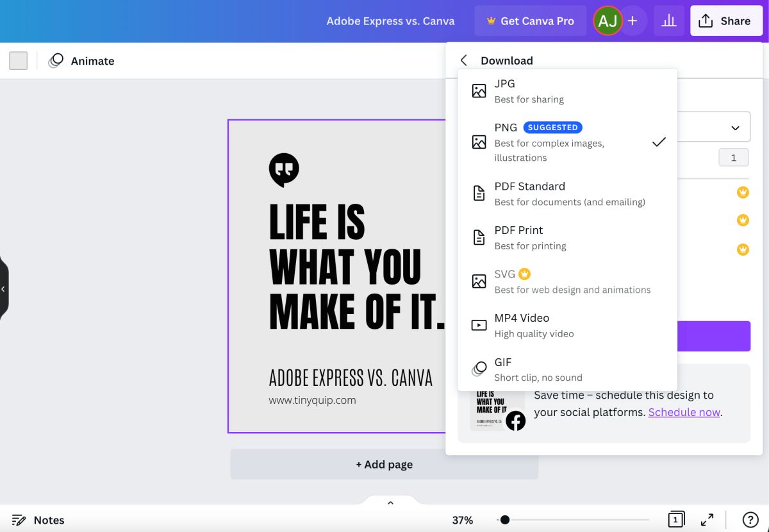This screenshot has width=769, height=532.
Task: Click the plus icon beside the AJ avatar
Action: click(633, 21)
